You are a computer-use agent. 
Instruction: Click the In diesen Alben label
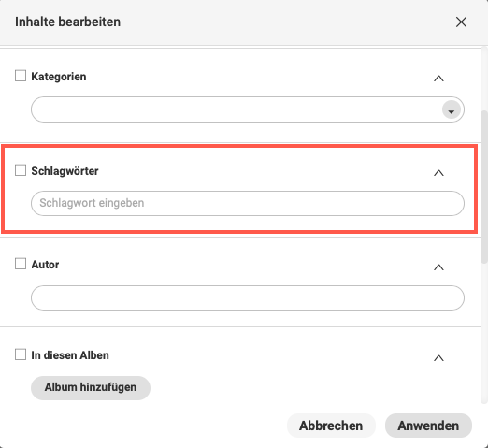(x=70, y=355)
